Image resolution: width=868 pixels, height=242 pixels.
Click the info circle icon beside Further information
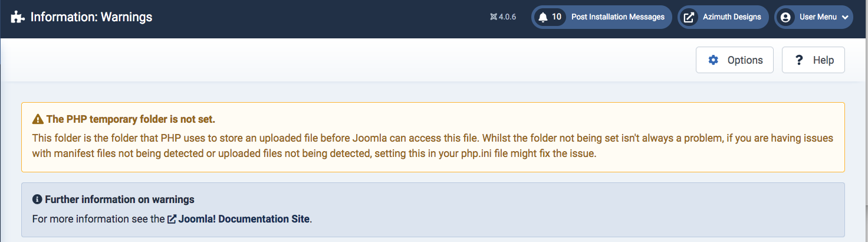coord(37,200)
